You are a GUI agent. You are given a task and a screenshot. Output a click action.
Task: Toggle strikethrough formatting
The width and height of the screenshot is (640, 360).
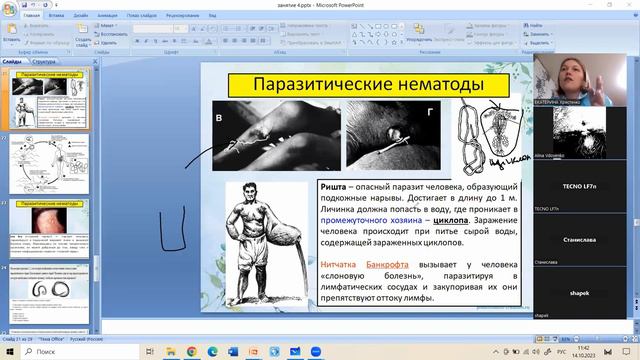coord(165,41)
